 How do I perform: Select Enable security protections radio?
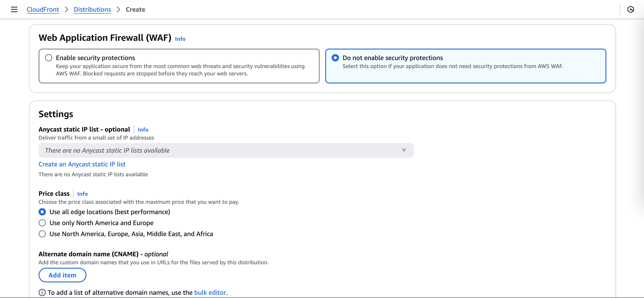pos(48,58)
